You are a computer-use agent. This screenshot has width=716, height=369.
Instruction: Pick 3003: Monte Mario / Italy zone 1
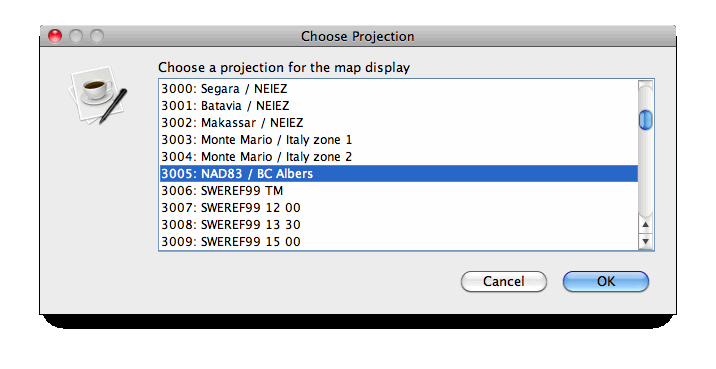[399, 140]
